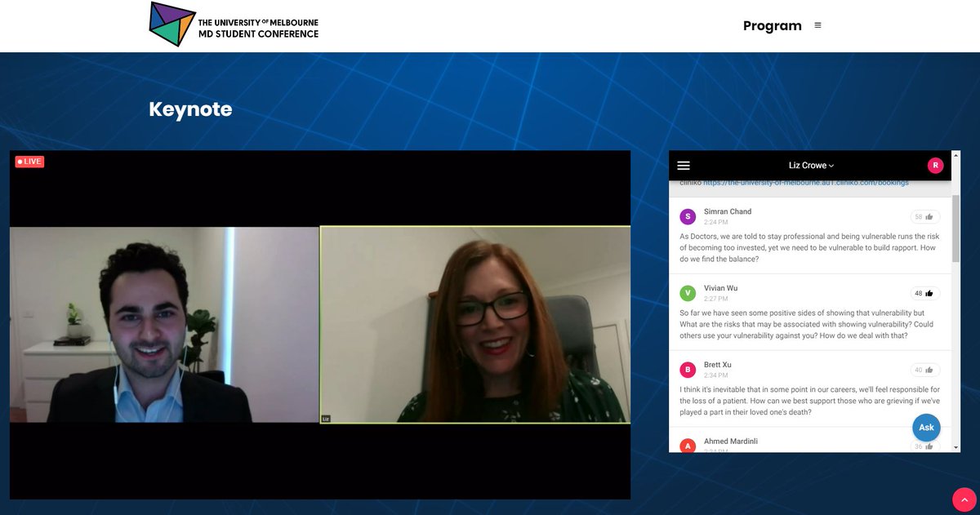
Task: Upvote Vivian Wu's question with 48 likes
Action: tap(925, 293)
